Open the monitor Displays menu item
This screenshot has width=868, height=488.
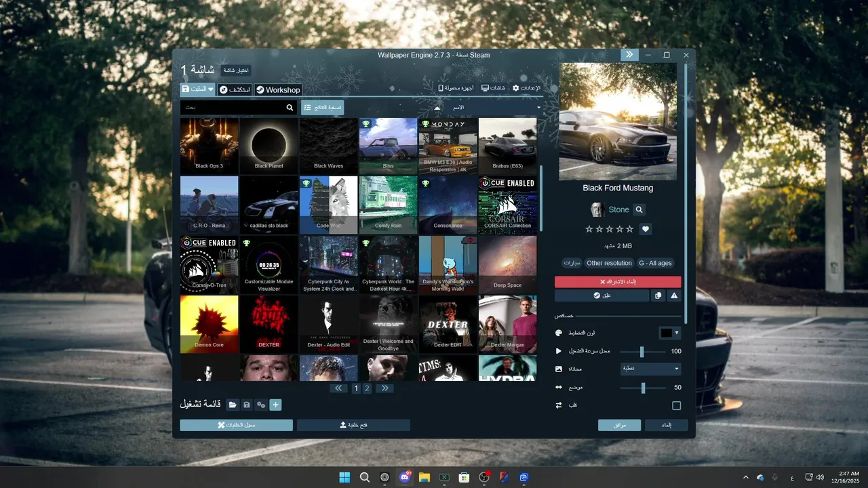click(493, 88)
